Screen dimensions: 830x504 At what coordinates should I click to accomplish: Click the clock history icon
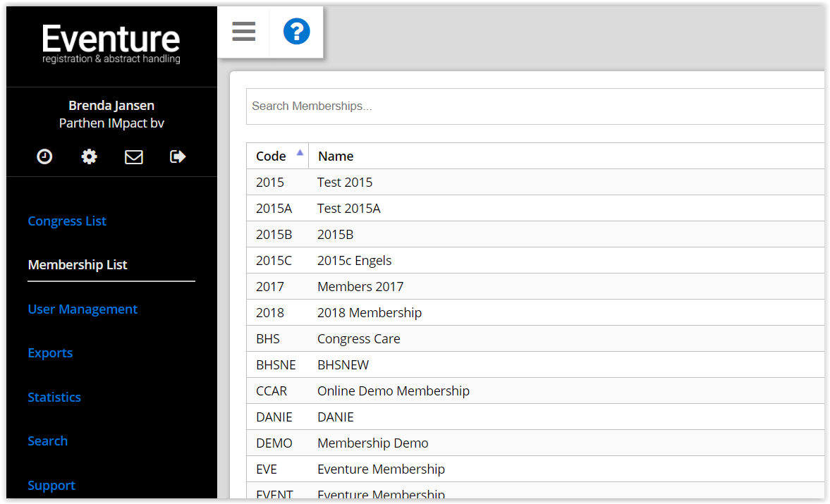click(44, 156)
